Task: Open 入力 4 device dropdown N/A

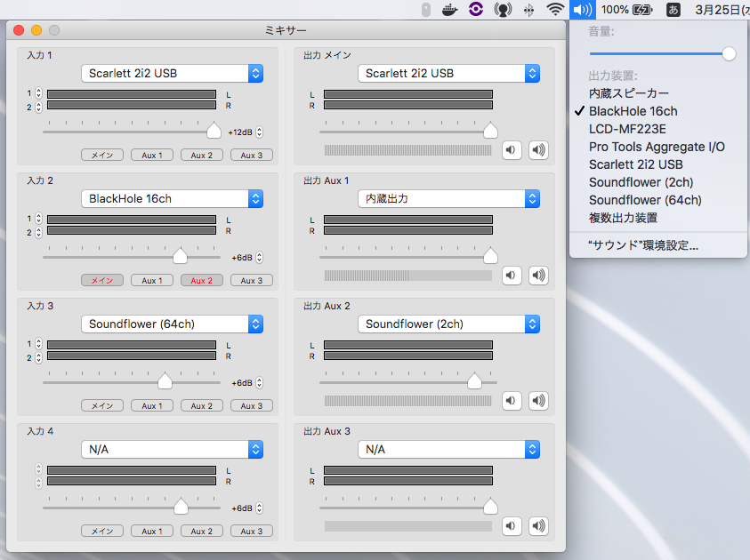Action: (173, 449)
